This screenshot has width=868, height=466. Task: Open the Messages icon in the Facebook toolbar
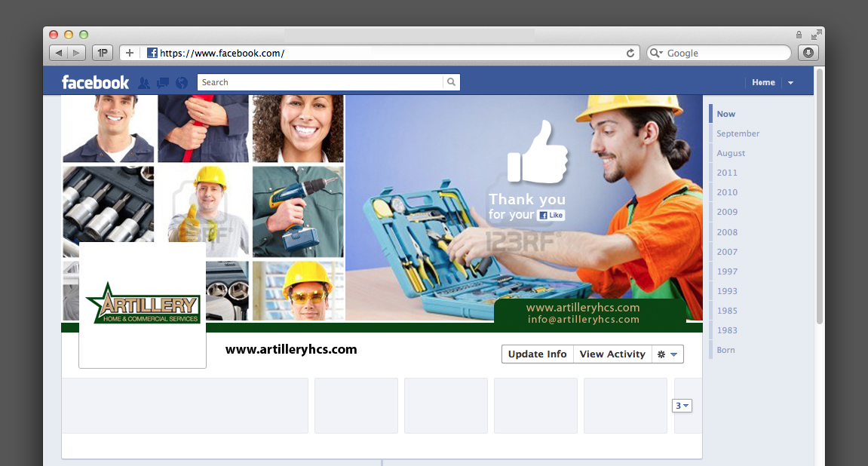(x=162, y=82)
